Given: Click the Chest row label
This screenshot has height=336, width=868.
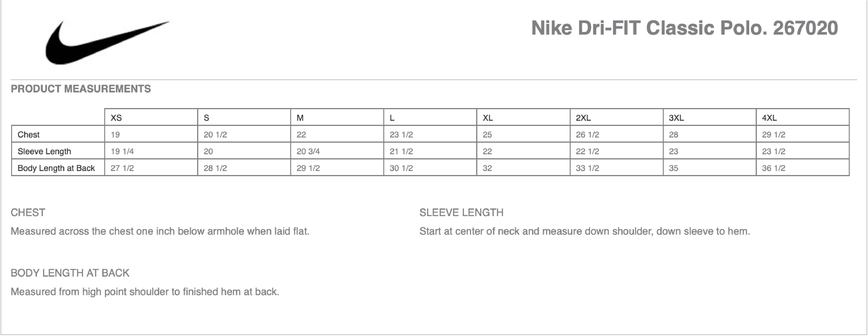Looking at the screenshot, I should 29,135.
